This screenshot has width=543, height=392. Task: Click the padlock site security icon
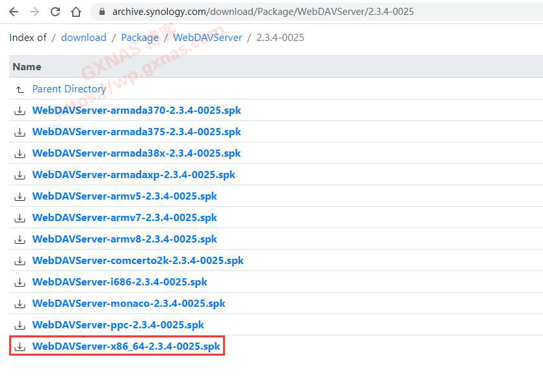coord(101,12)
